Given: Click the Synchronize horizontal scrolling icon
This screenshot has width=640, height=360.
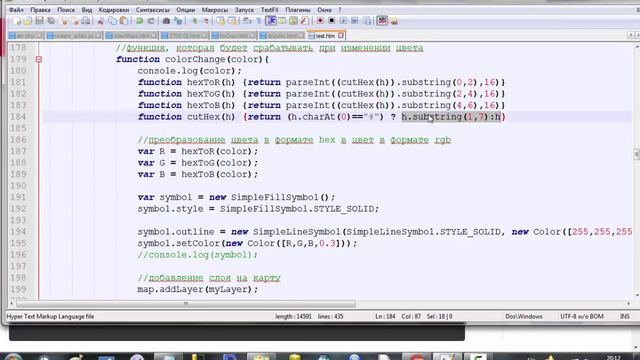Looking at the screenshot, I should click(232, 21).
